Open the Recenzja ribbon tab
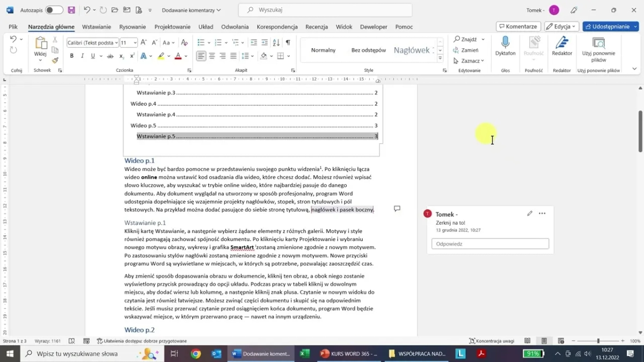This screenshot has height=362, width=644. pyautogui.click(x=316, y=27)
